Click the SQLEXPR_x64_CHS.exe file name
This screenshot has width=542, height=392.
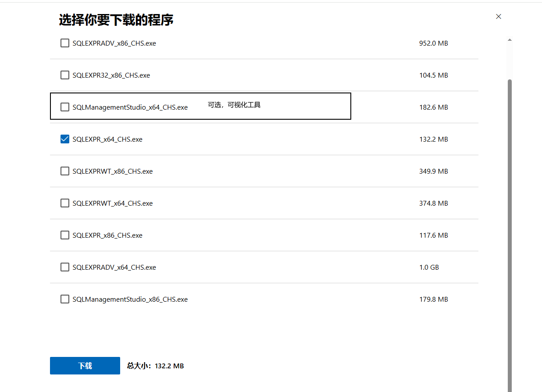coord(107,139)
